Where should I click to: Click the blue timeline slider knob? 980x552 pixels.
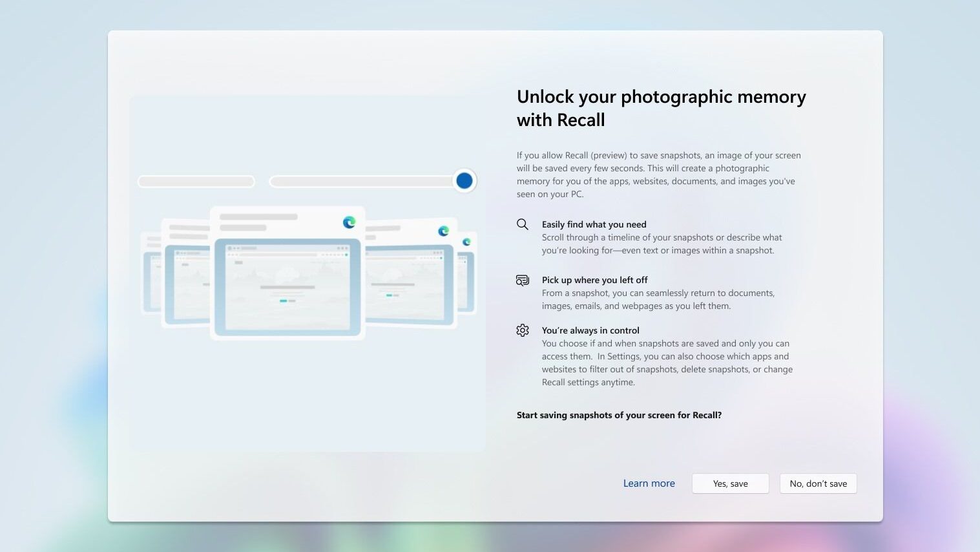[464, 181]
